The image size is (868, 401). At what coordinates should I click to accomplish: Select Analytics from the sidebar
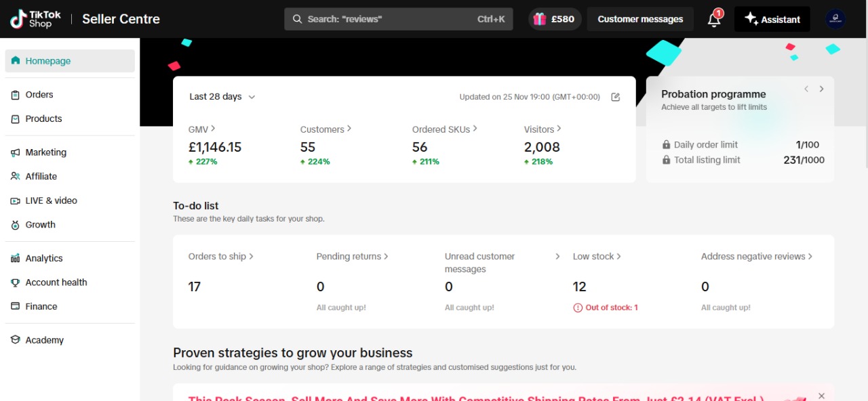44,258
